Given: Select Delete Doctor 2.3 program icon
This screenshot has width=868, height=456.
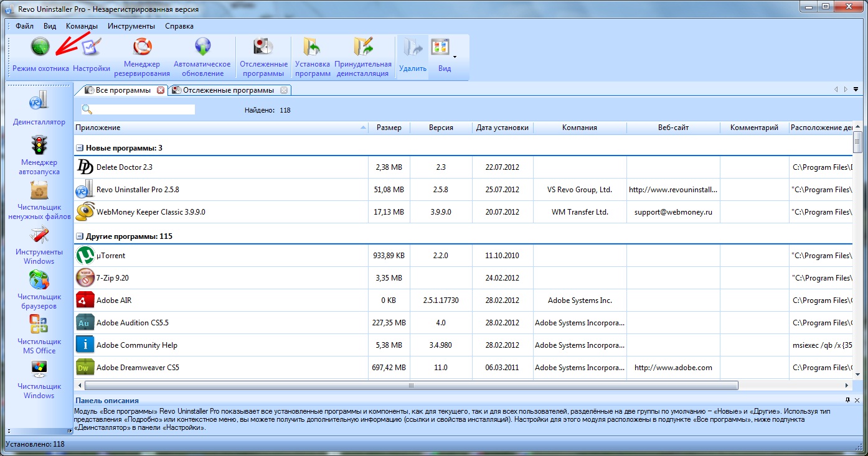Looking at the screenshot, I should pyautogui.click(x=85, y=167).
